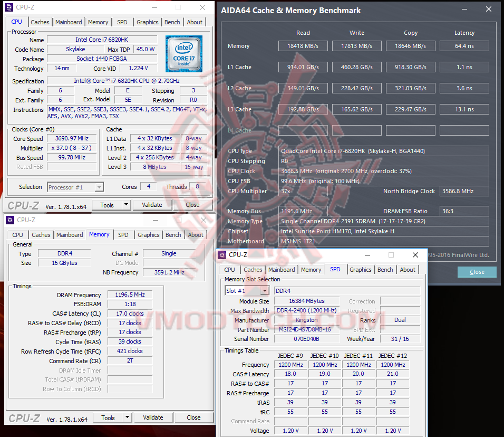Select Caches tab in the Memory window

[41, 235]
